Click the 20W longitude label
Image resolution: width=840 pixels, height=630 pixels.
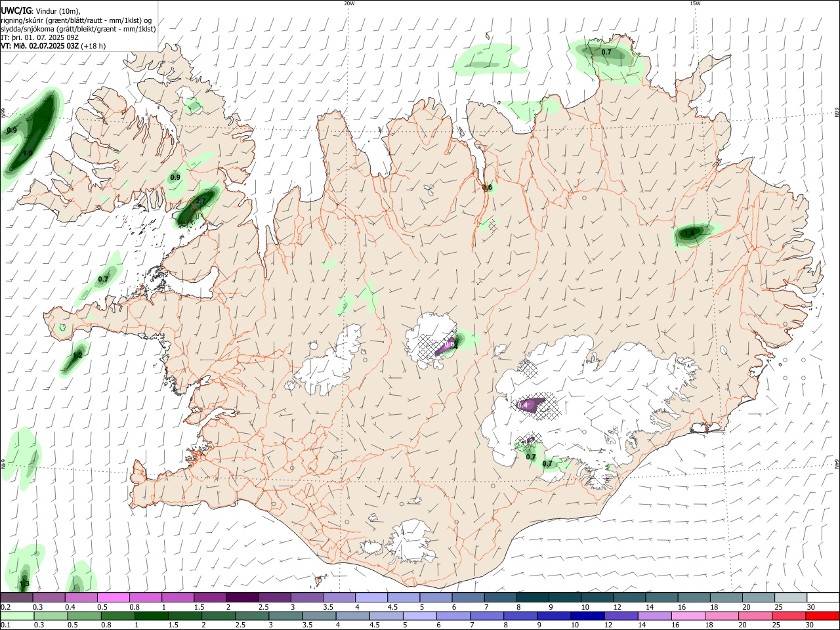349,3
